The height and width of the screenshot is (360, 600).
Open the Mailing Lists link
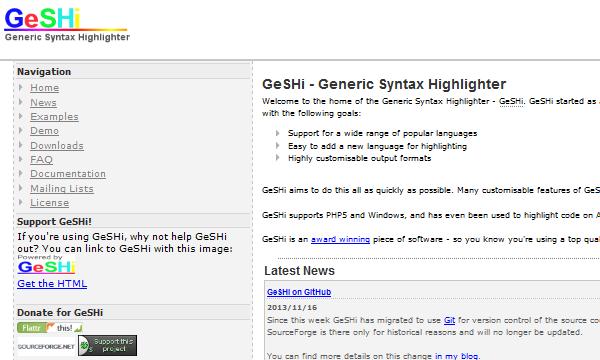62,189
